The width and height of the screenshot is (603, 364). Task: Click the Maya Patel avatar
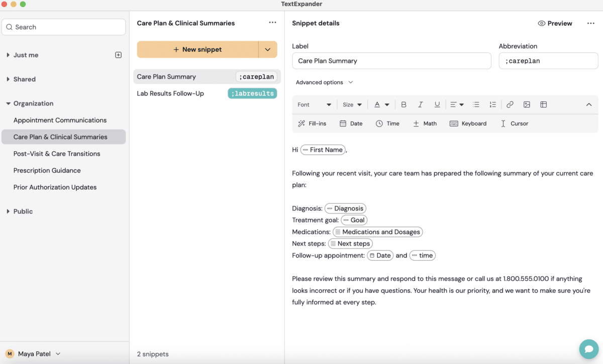pyautogui.click(x=10, y=353)
